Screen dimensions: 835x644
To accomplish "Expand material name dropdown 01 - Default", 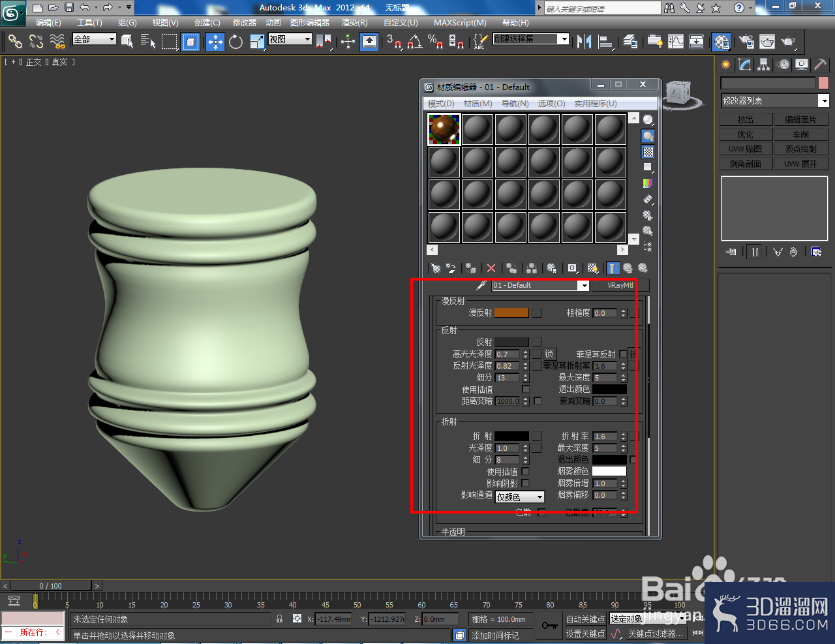I will (584, 286).
